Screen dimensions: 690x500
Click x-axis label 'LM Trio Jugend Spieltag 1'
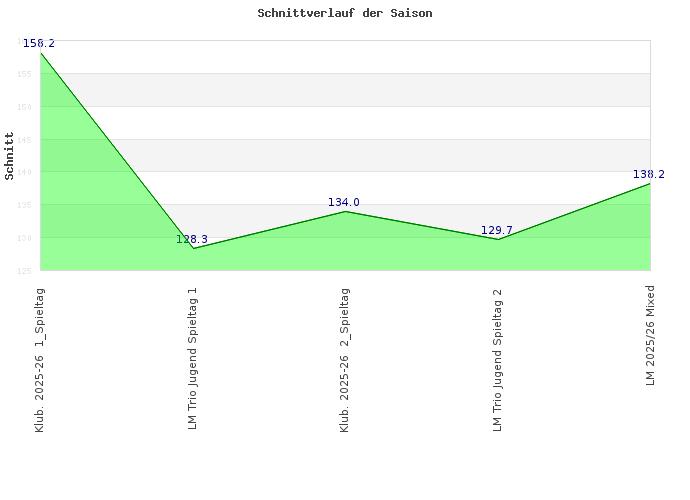pyautogui.click(x=192, y=358)
